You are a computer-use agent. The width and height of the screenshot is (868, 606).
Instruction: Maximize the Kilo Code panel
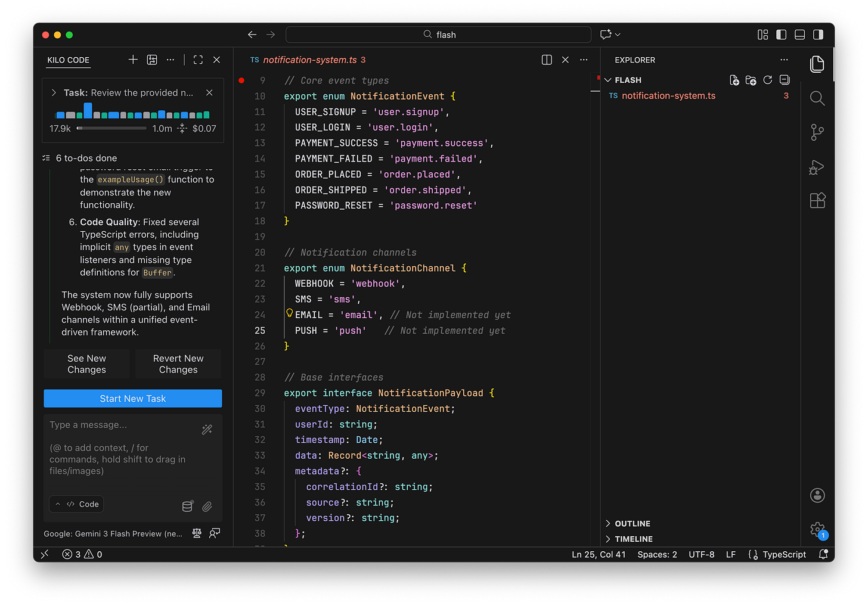click(x=199, y=60)
